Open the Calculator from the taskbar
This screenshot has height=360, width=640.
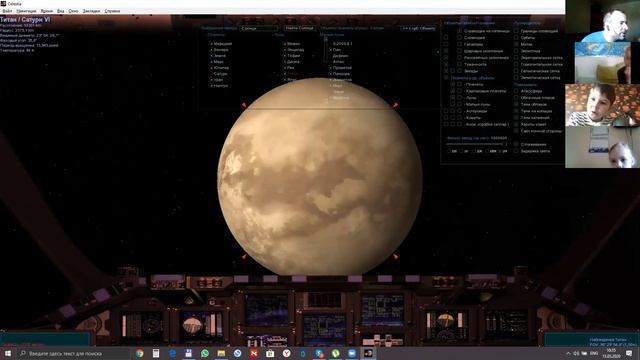pyautogui.click(x=156, y=353)
